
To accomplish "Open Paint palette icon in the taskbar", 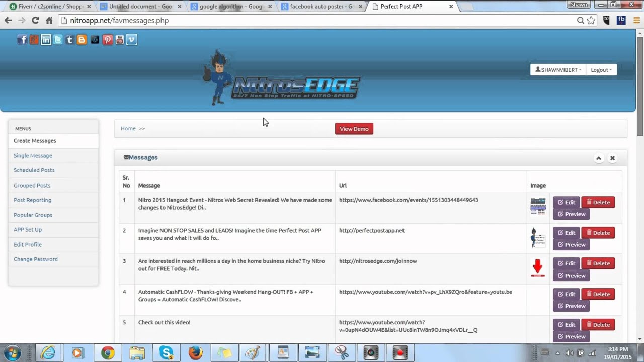I will 252,353.
